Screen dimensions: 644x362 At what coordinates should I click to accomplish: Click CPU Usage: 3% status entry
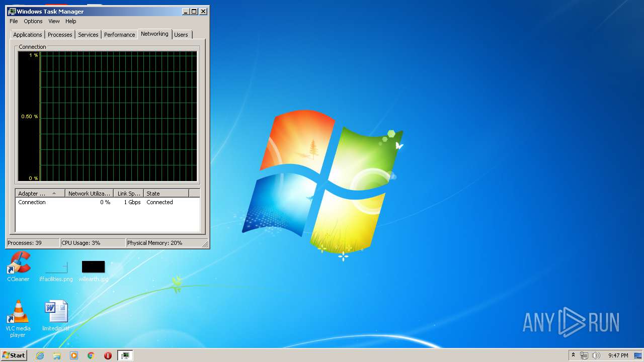coord(93,243)
